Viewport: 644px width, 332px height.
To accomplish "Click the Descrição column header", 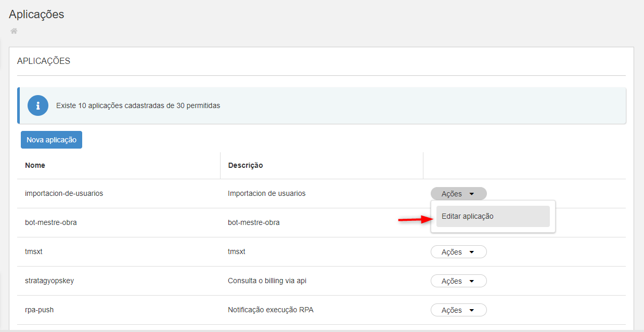I will pos(245,165).
